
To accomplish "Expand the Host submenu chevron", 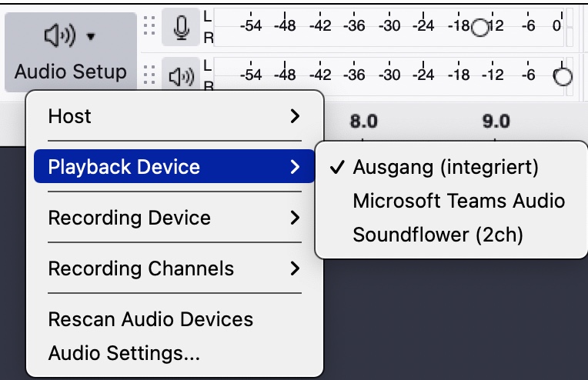I will pos(295,116).
